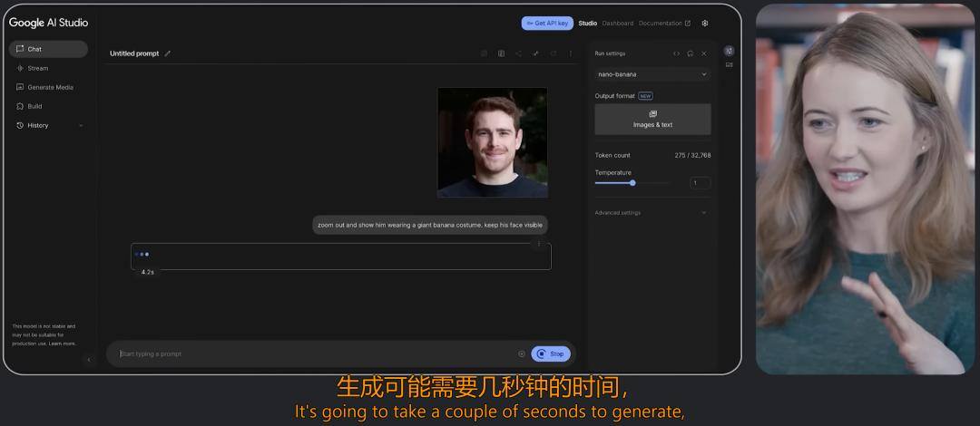
Task: Open the three-dot more options menu in prompt toolbar
Action: pos(570,53)
